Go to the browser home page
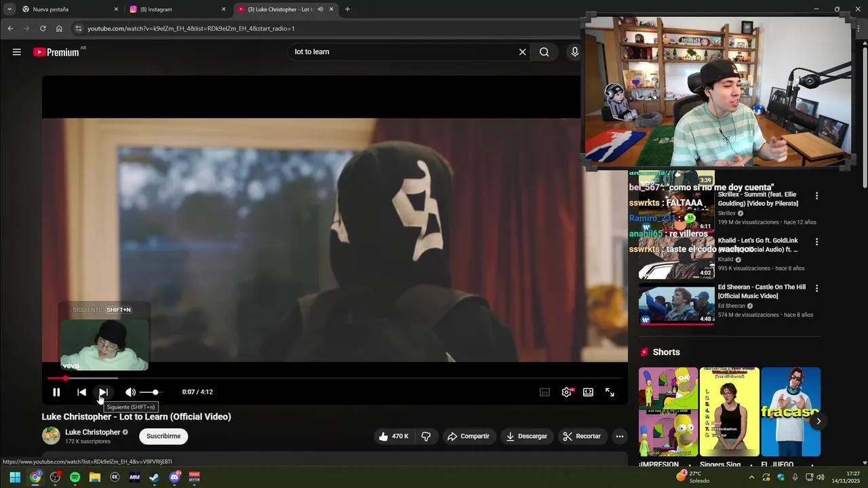 [x=59, y=28]
